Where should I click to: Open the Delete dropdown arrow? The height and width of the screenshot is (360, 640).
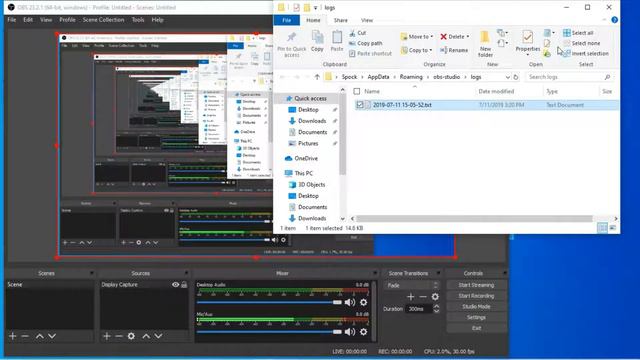click(468, 37)
